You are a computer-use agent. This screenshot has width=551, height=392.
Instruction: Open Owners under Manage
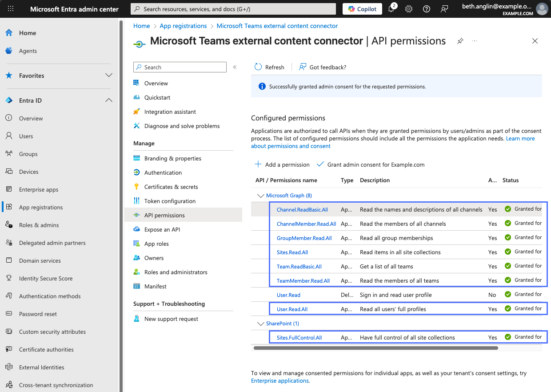click(154, 258)
